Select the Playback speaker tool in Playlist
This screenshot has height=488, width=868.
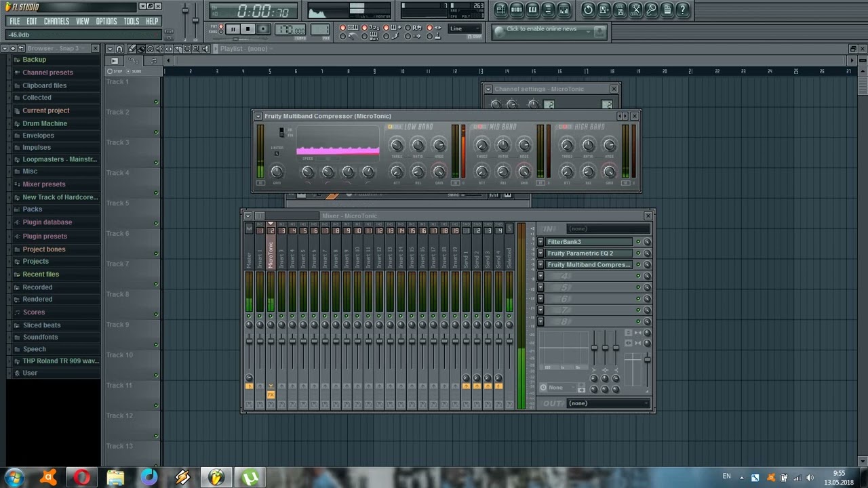coord(205,49)
